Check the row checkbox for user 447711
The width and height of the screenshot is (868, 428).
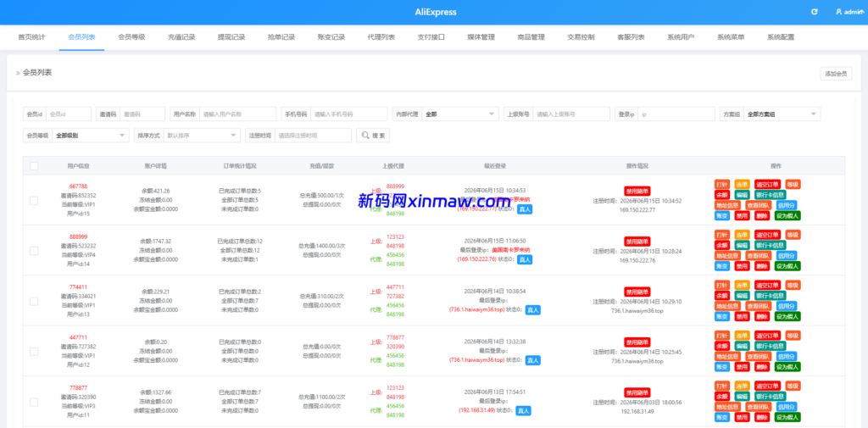click(x=34, y=352)
